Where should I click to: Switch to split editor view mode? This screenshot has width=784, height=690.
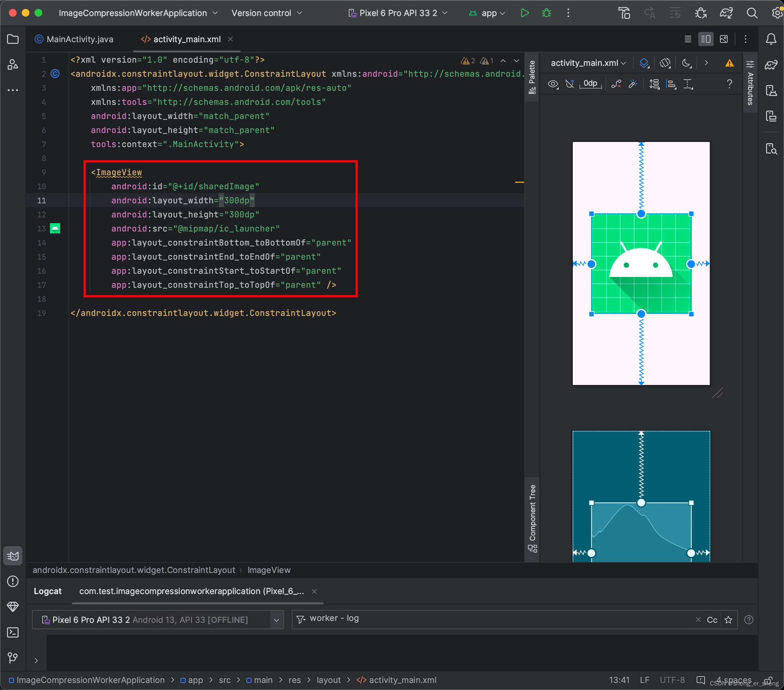click(x=705, y=39)
